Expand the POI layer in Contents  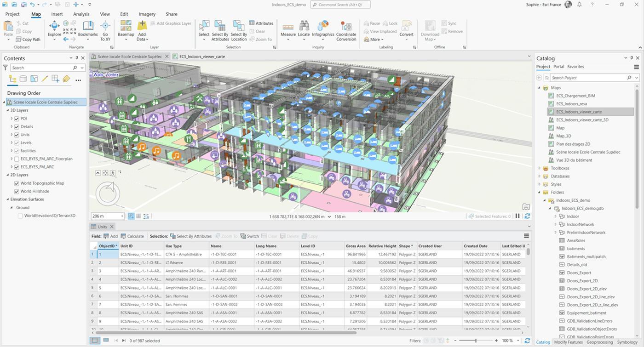(x=11, y=119)
